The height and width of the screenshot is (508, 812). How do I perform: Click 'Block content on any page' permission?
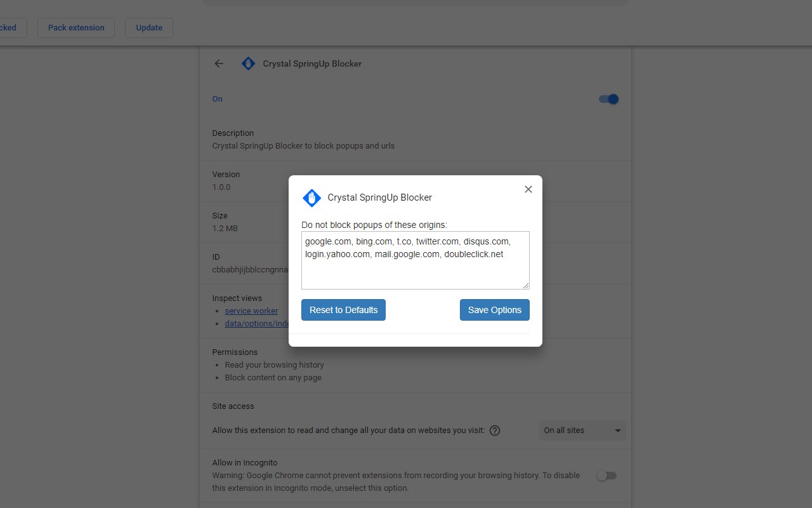point(273,378)
